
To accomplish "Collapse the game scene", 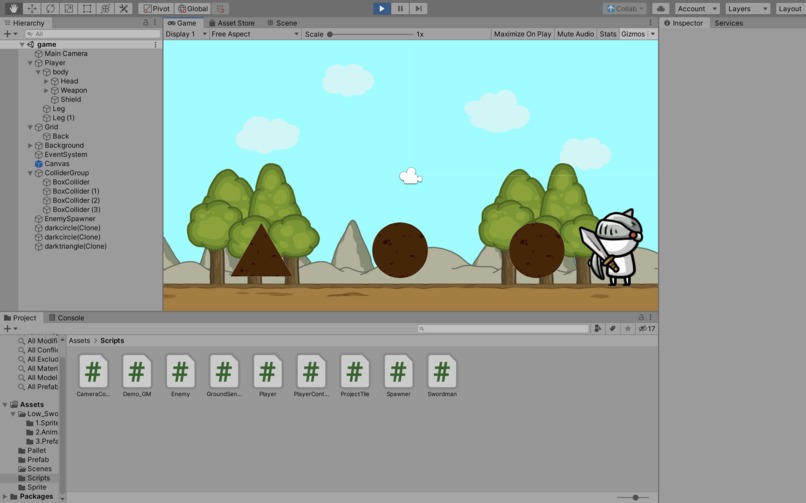I will [22, 45].
